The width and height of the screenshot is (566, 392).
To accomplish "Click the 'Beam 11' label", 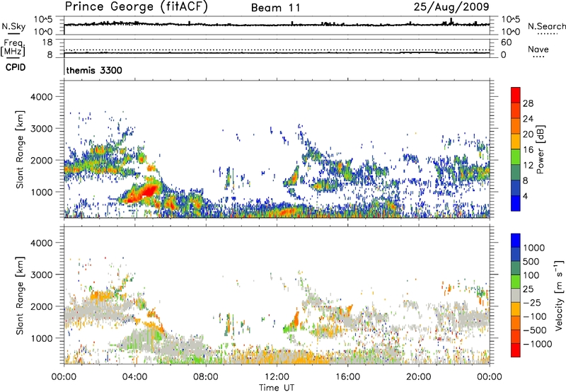I will click(x=275, y=8).
